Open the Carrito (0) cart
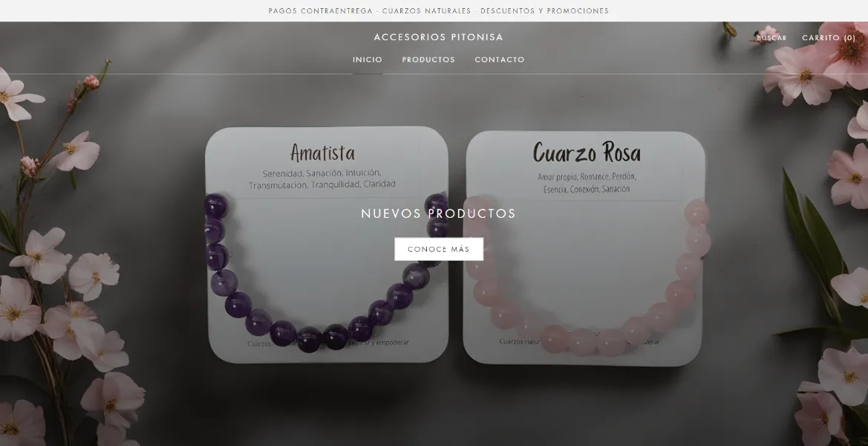 (829, 38)
